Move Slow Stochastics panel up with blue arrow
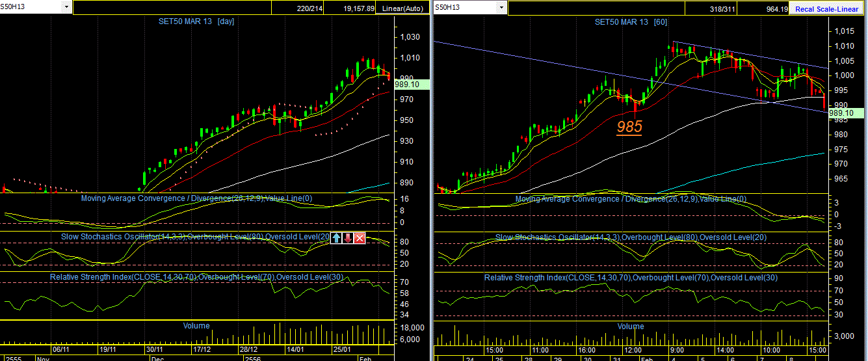Screen dimensions: 868x361 [x=336, y=238]
